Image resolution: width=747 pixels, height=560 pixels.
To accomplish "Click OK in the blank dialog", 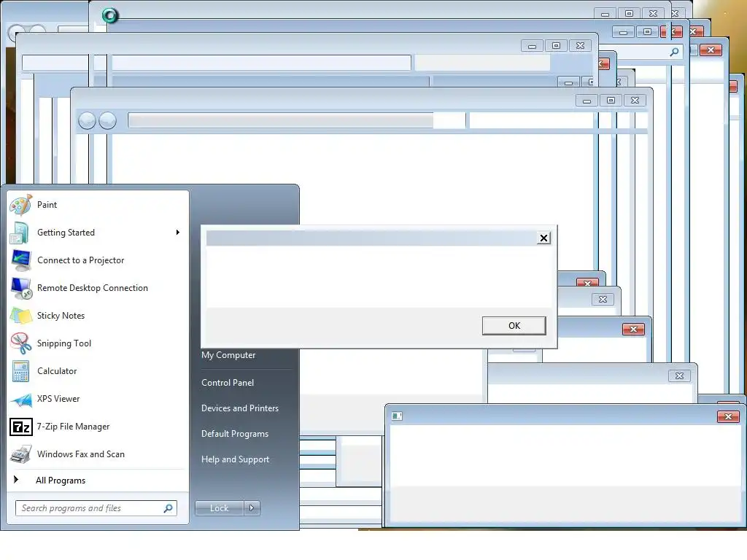I will pos(514,326).
